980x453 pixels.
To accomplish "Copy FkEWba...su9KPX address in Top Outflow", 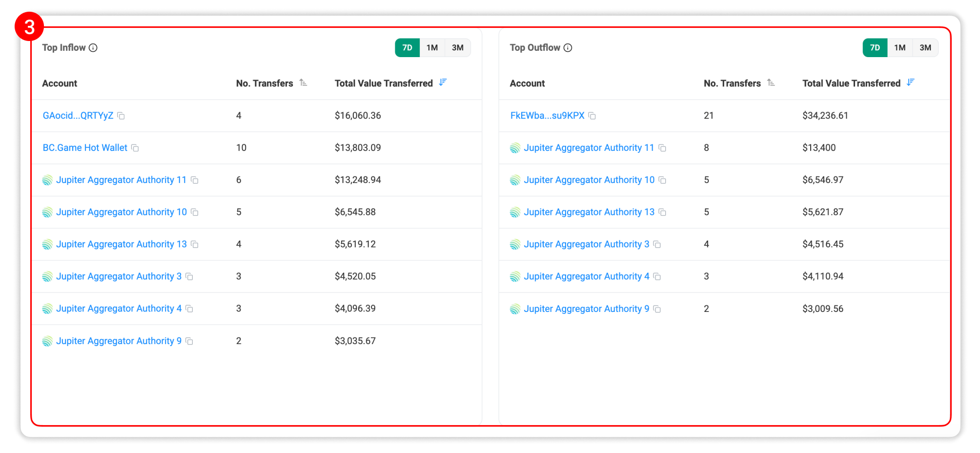I will point(592,116).
